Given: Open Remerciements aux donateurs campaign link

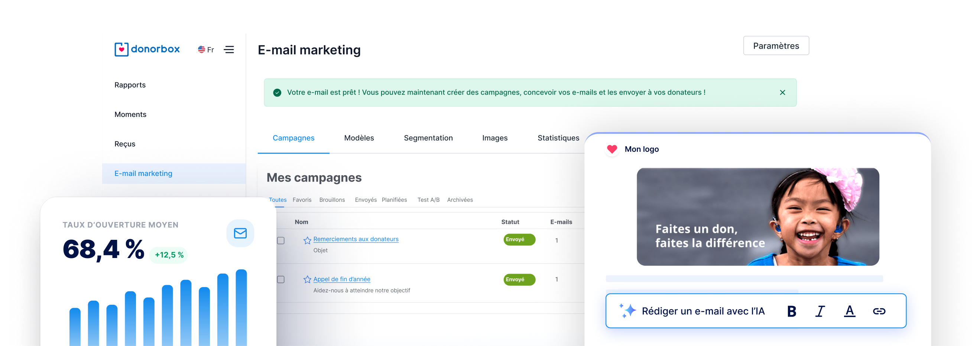Looking at the screenshot, I should tap(356, 239).
